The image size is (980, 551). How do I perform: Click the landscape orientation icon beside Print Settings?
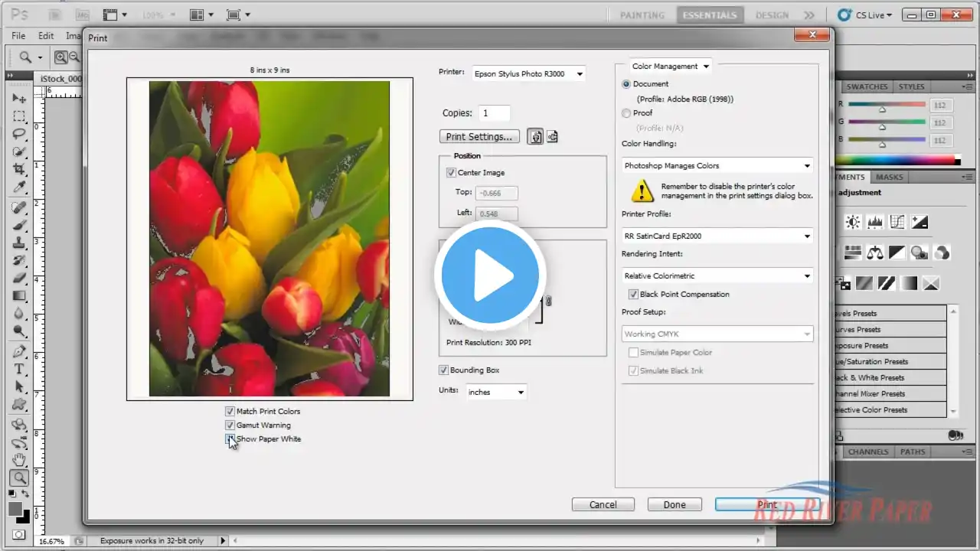point(552,136)
